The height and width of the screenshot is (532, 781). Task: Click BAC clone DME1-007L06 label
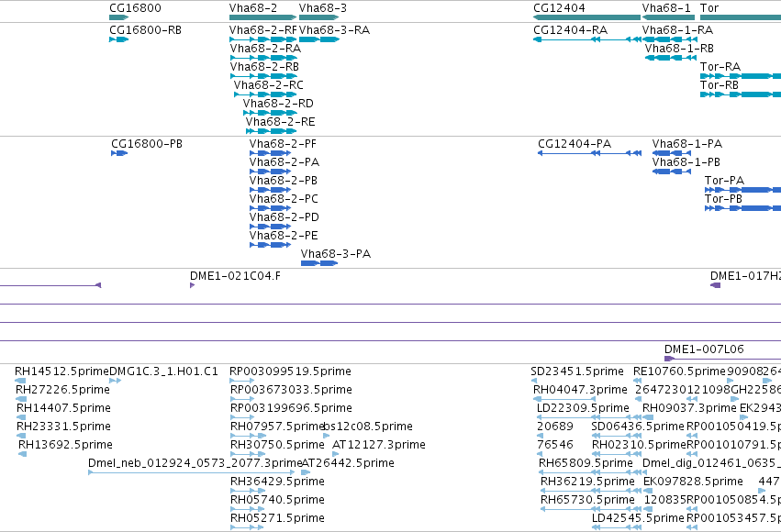704,349
